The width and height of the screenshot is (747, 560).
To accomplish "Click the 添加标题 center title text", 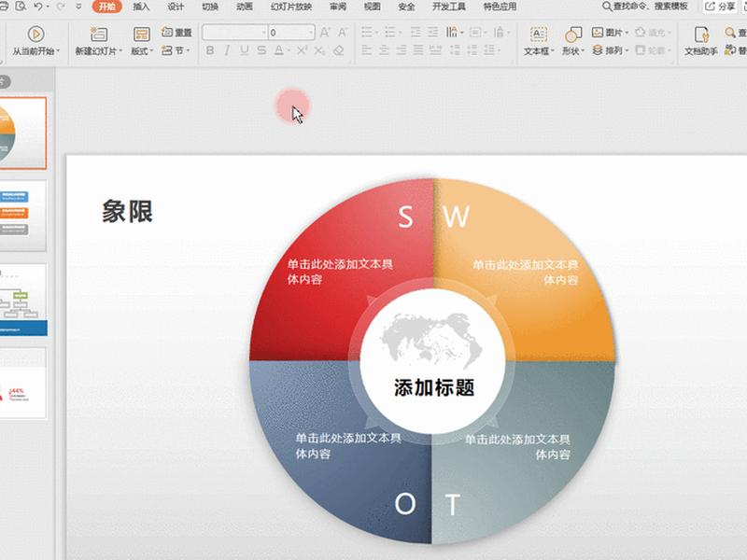I will click(434, 387).
